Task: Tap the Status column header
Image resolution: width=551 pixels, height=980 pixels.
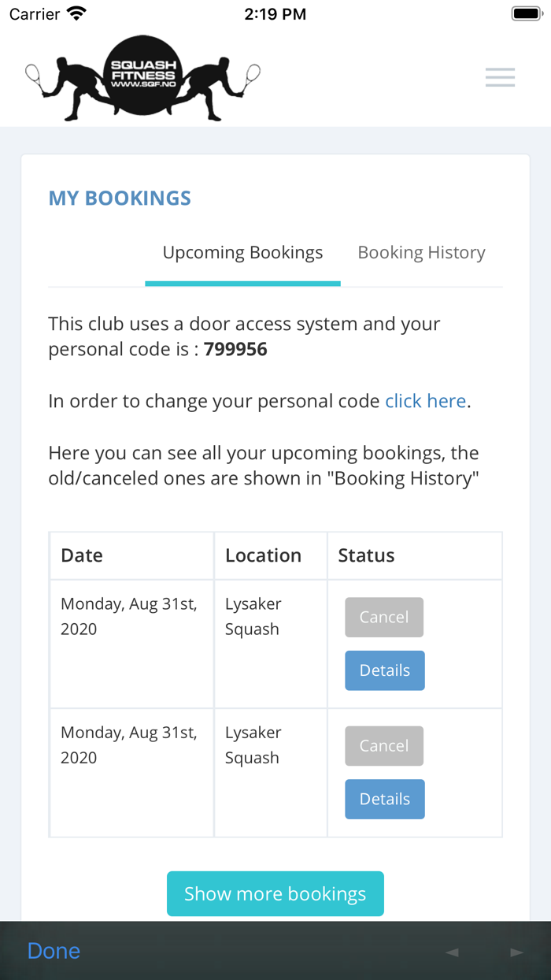Action: pyautogui.click(x=366, y=555)
